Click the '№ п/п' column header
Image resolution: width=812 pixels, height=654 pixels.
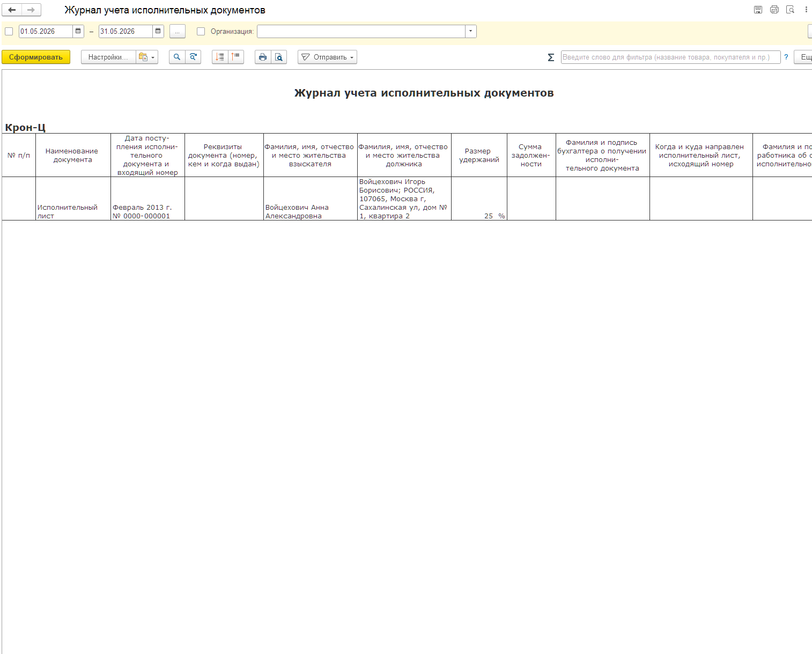pos(19,155)
